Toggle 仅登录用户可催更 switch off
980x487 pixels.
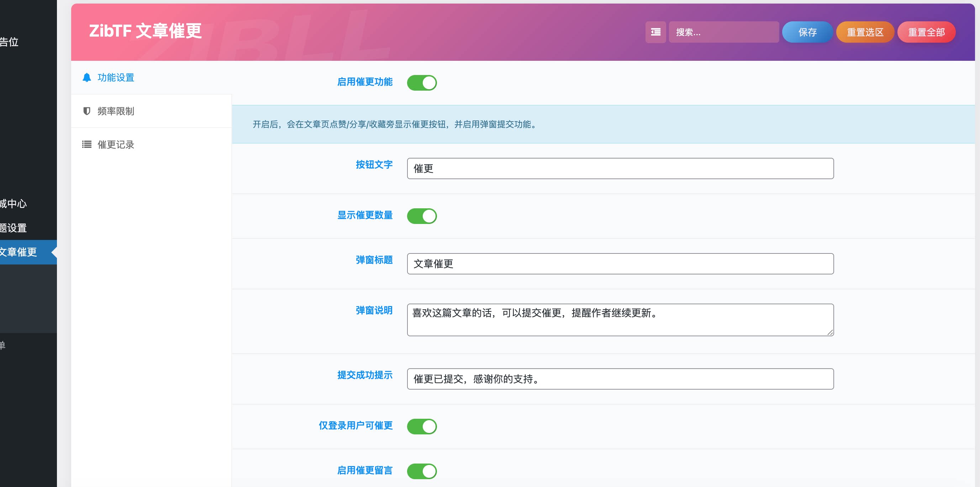pyautogui.click(x=422, y=426)
